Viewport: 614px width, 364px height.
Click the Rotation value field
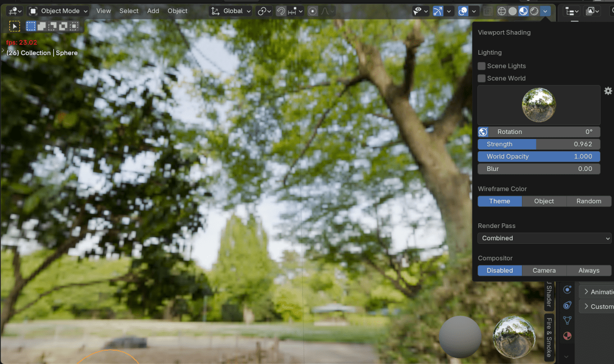point(544,132)
